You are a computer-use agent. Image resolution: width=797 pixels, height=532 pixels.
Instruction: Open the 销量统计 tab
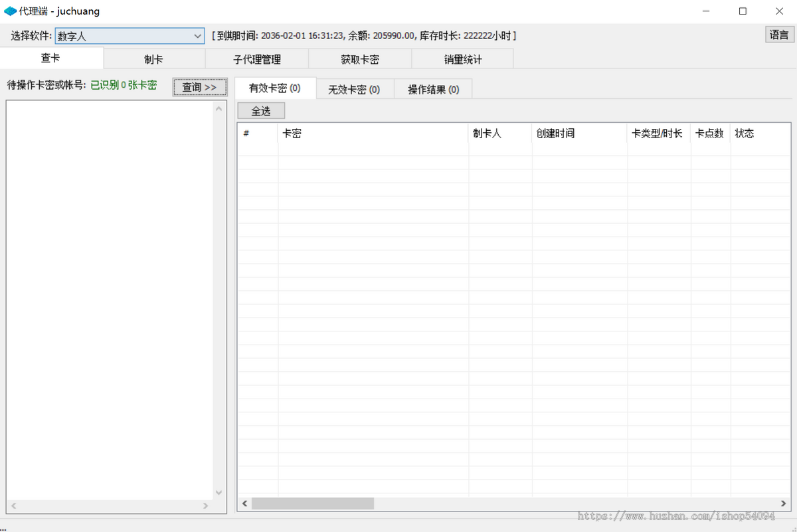tap(463, 59)
